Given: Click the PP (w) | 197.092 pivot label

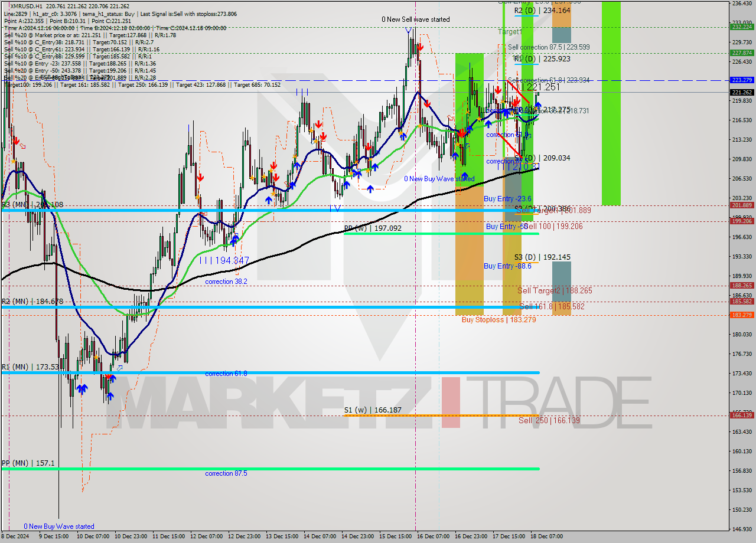Looking at the screenshot, I should pos(373,228).
